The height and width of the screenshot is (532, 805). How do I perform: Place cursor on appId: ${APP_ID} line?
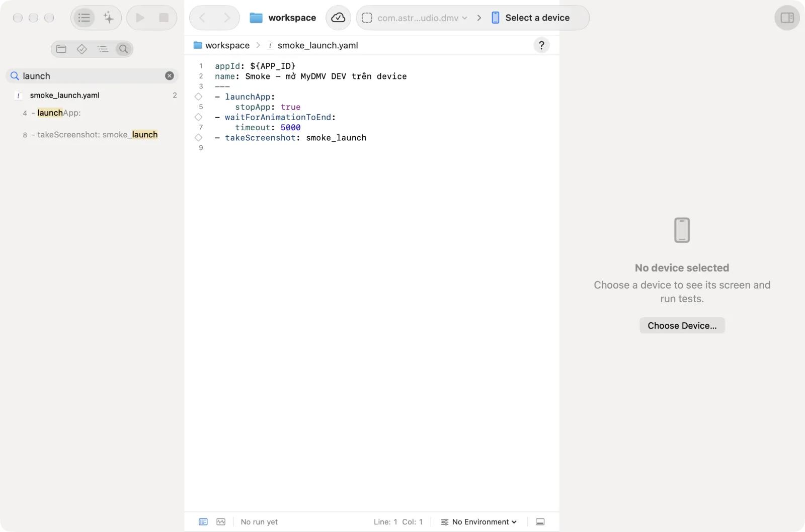(255, 66)
